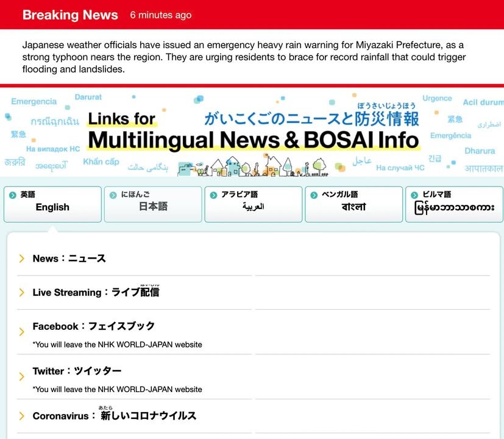This screenshot has width=504, height=439.
Task: Click the yellow chevron next to News
Action: (22, 259)
